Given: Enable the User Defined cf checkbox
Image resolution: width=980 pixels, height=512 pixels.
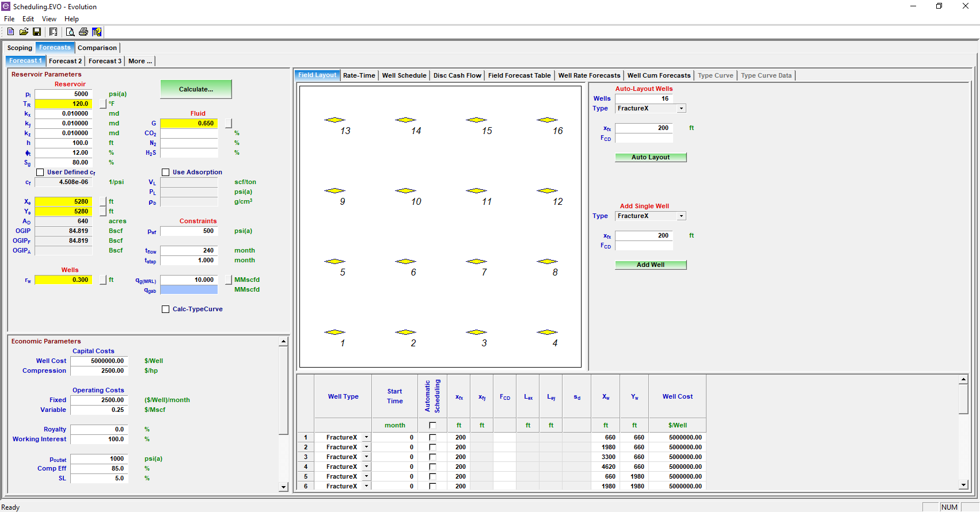Looking at the screenshot, I should point(40,172).
